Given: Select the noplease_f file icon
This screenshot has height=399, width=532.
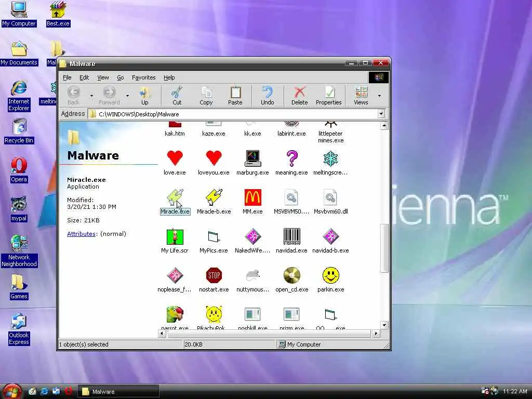Looking at the screenshot, I should pos(175,275).
